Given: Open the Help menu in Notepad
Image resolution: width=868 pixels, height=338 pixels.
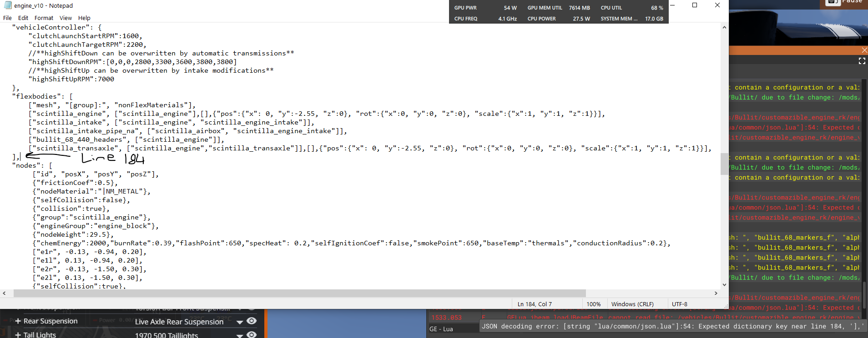Looking at the screenshot, I should tap(84, 18).
